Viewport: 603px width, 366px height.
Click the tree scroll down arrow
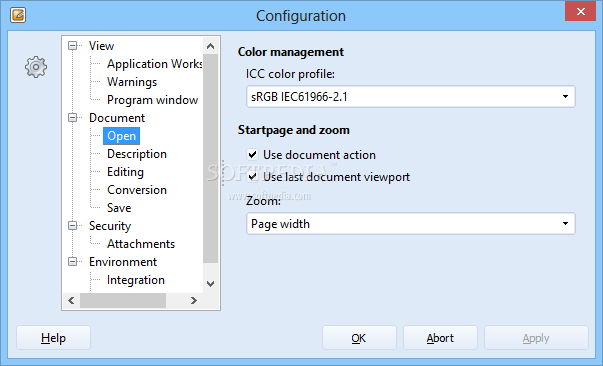[x=210, y=284]
